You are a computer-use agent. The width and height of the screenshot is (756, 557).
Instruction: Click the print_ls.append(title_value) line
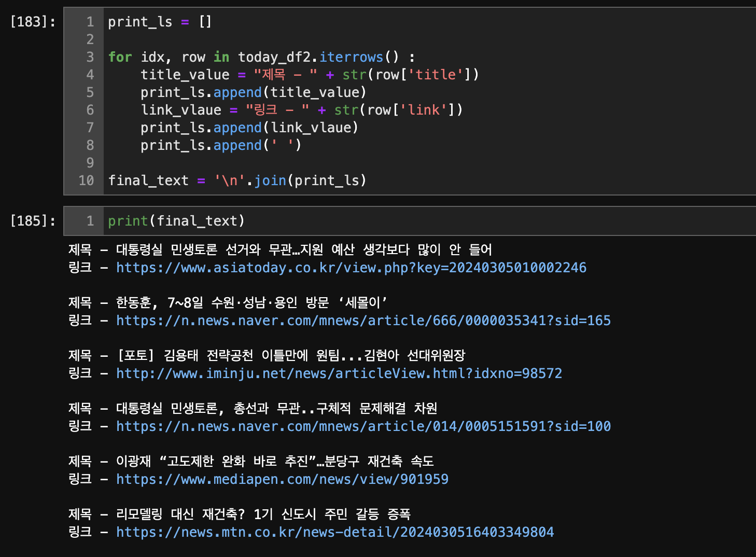(254, 92)
